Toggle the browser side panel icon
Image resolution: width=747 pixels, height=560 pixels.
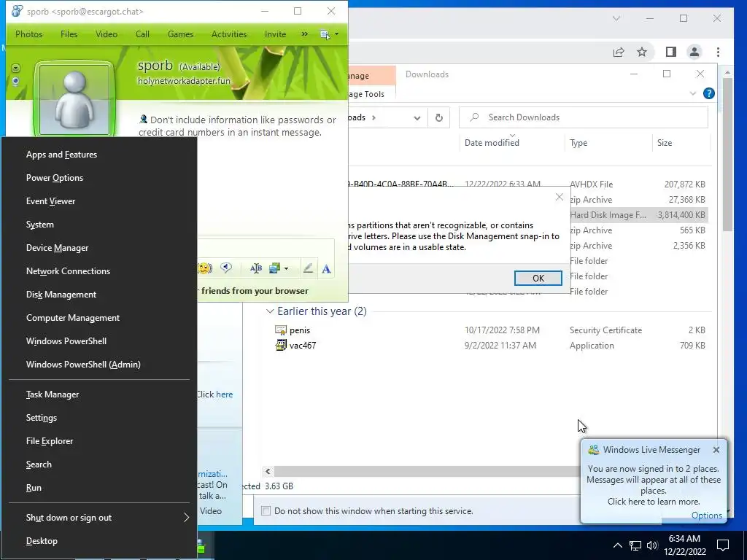pos(671,52)
